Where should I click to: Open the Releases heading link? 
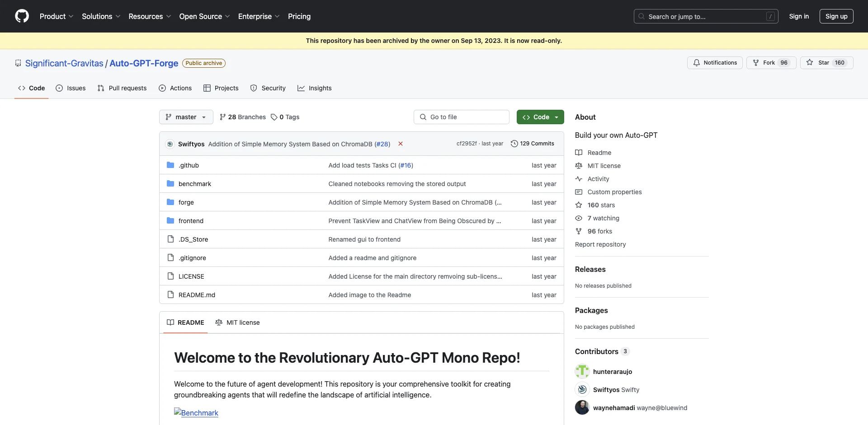(590, 269)
